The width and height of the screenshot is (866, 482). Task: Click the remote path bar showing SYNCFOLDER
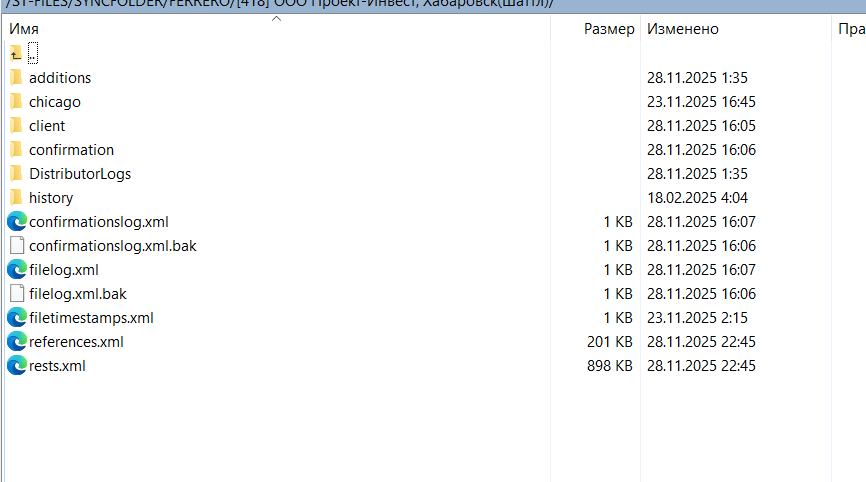(x=433, y=5)
